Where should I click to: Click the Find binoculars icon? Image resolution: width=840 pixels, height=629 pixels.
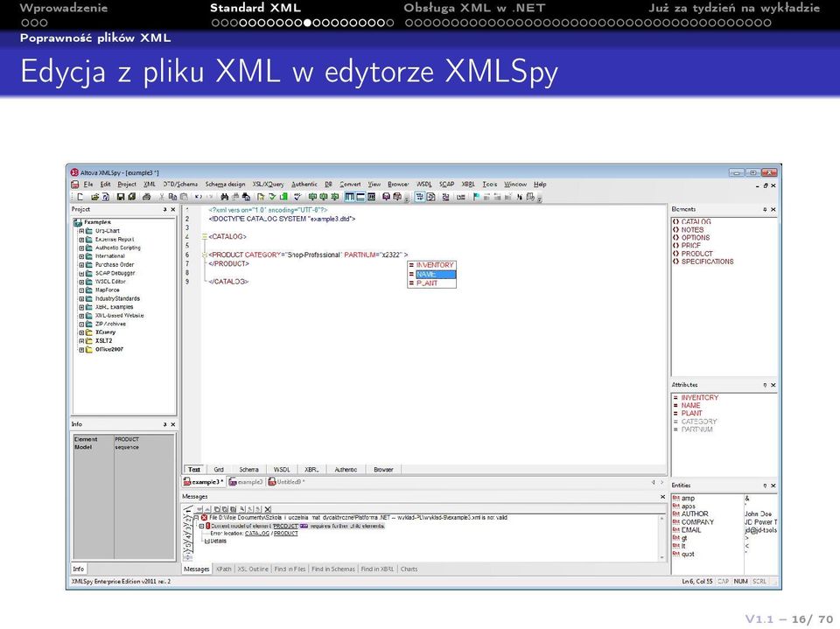[x=225, y=197]
